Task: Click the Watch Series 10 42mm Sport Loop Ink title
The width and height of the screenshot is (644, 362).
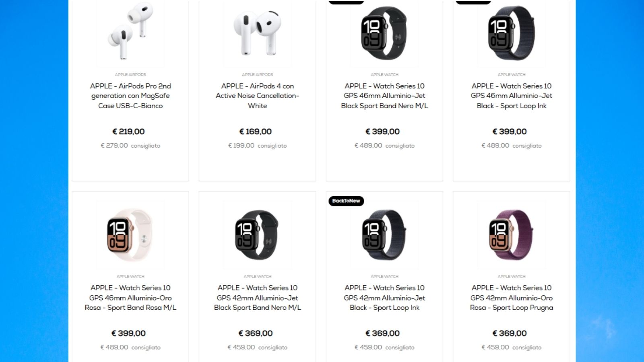Action: click(x=384, y=298)
